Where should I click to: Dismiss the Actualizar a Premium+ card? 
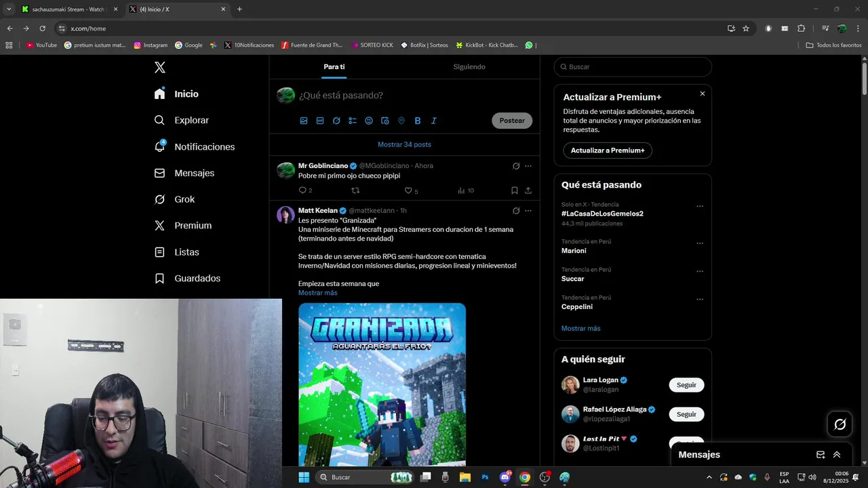pos(703,94)
